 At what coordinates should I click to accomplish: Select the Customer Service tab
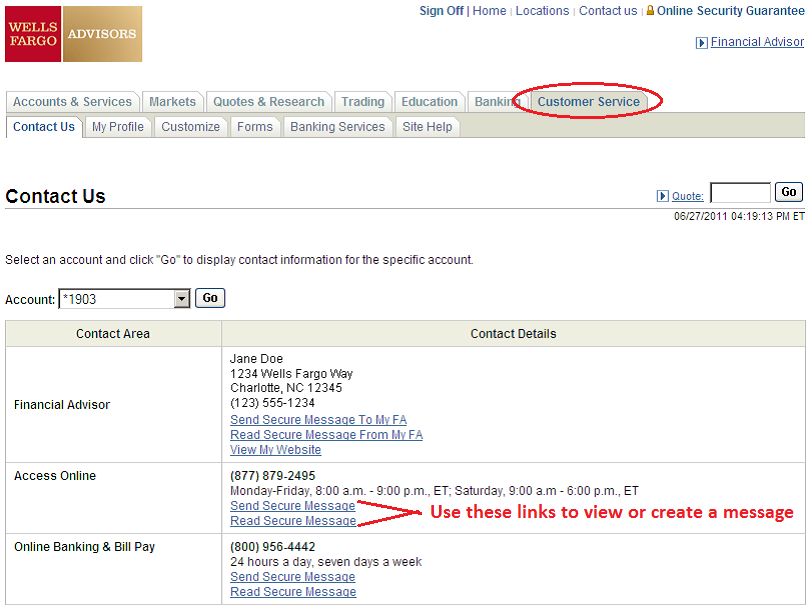[588, 102]
